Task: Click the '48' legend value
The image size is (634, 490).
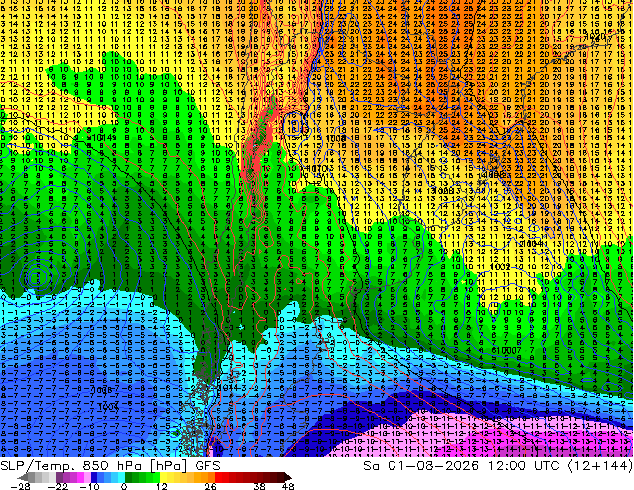Action: click(x=288, y=486)
